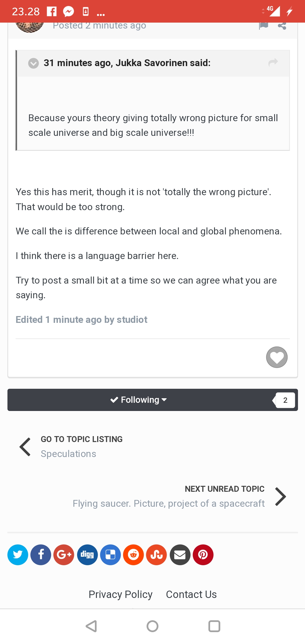
Task: Share on StumbleUpon icon
Action: tap(156, 555)
